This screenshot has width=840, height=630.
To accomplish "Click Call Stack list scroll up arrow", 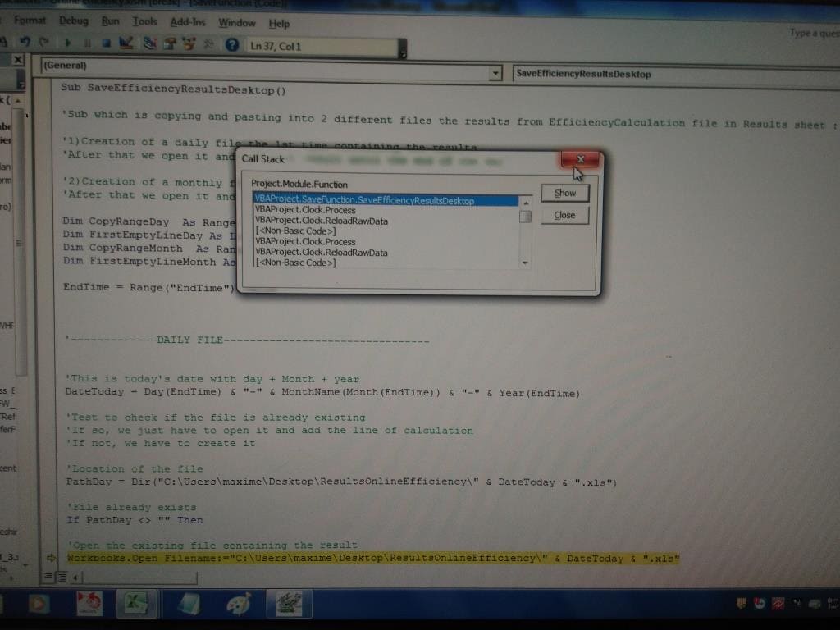I will [x=526, y=203].
